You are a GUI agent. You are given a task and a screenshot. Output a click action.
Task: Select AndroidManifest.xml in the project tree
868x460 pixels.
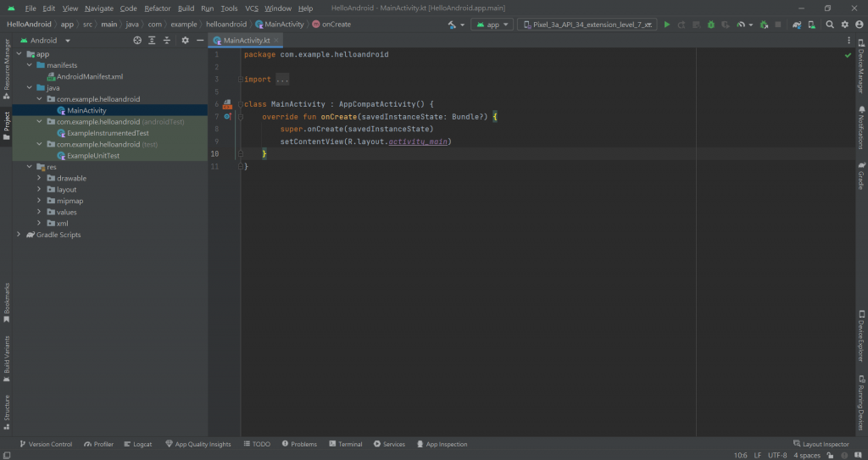coord(90,77)
